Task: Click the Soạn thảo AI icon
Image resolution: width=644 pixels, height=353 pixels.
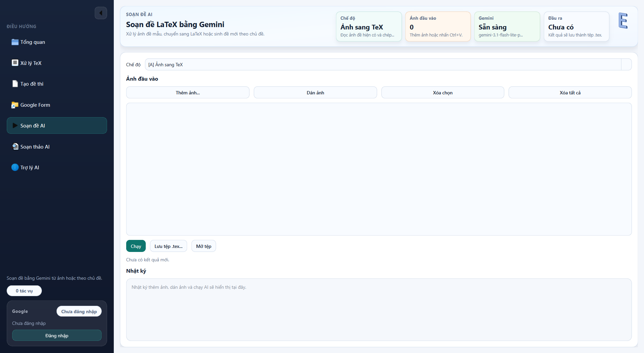Action: [15, 147]
